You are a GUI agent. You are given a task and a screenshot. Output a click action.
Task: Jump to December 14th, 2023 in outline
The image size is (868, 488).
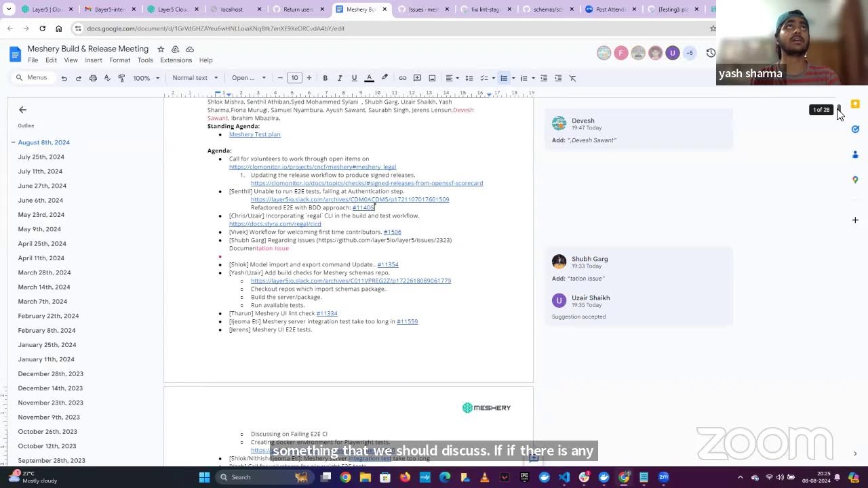point(50,388)
